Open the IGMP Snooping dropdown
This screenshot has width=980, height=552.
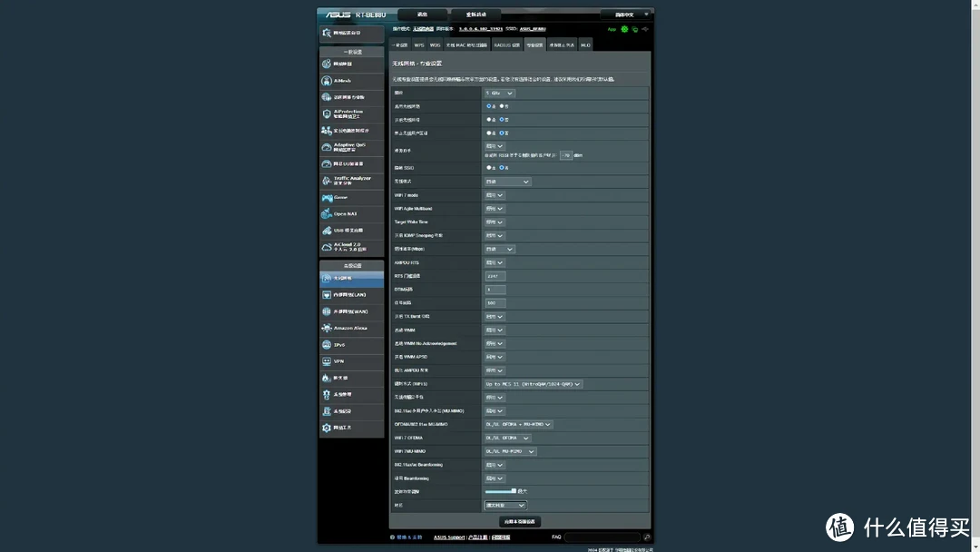495,236
